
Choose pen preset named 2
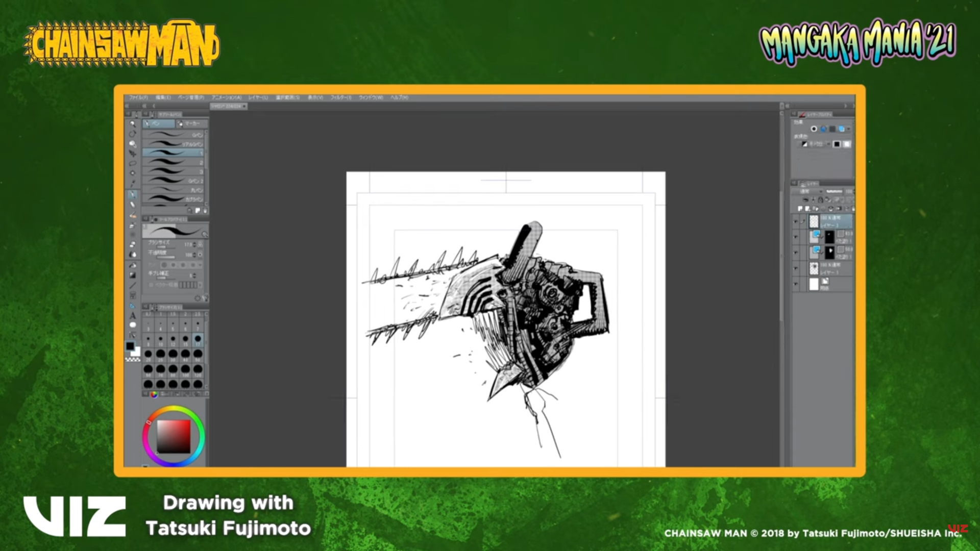173,163
